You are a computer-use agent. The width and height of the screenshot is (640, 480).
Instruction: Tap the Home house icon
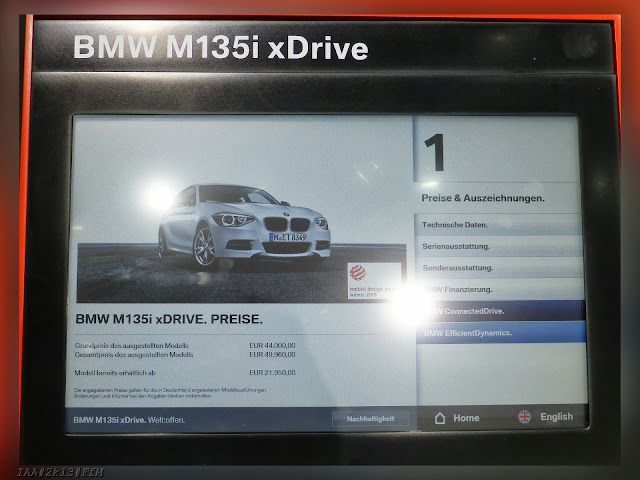440,418
